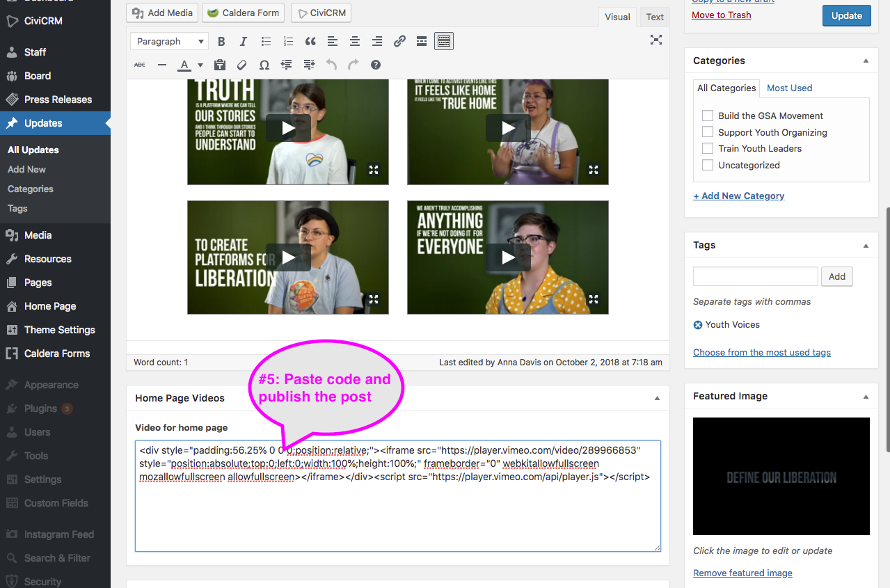This screenshot has height=588, width=890.
Task: Click the Move to Trash link
Action: click(722, 15)
